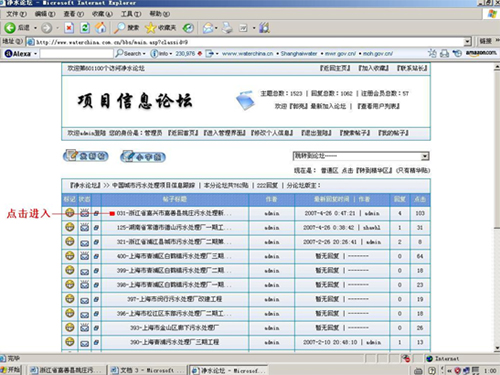This screenshot has height=375, width=500.
Task: Click the Alexa toolbar logo
Action: coord(18,53)
